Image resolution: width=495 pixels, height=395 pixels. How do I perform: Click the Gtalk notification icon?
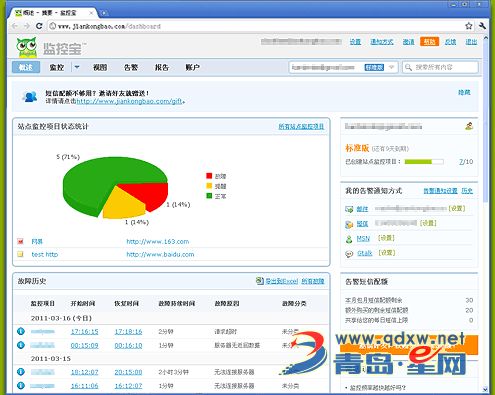click(x=349, y=254)
